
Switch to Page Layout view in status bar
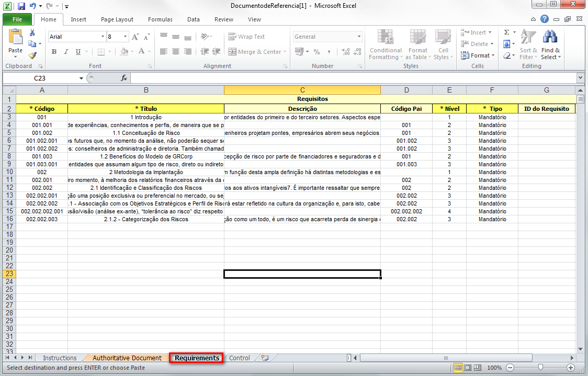(x=468, y=368)
